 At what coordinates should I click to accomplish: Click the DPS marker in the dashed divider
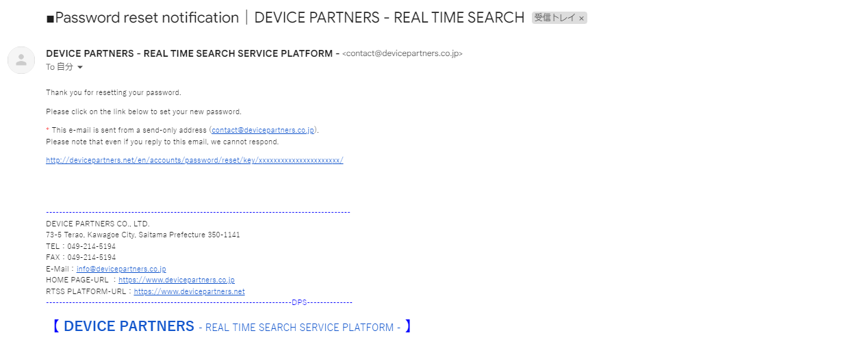click(x=299, y=302)
